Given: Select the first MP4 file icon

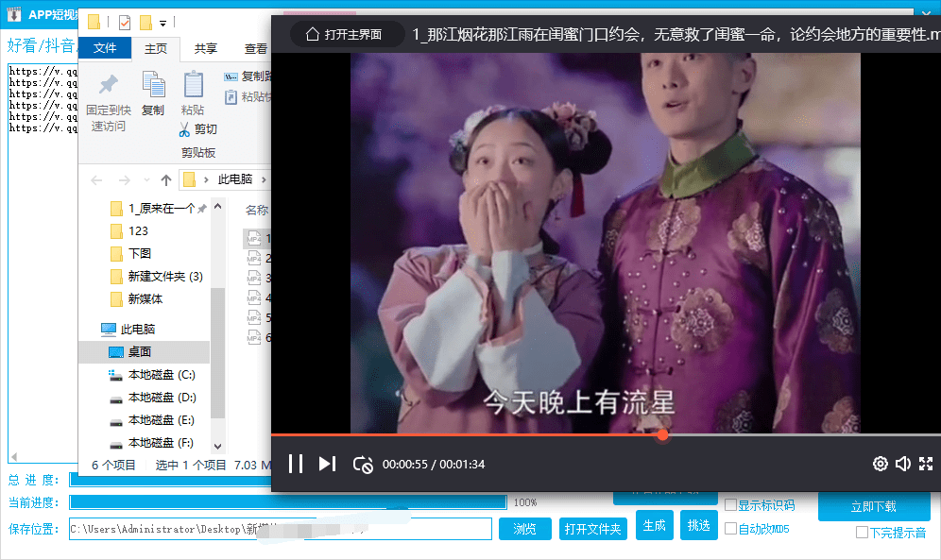Looking at the screenshot, I should (254, 239).
